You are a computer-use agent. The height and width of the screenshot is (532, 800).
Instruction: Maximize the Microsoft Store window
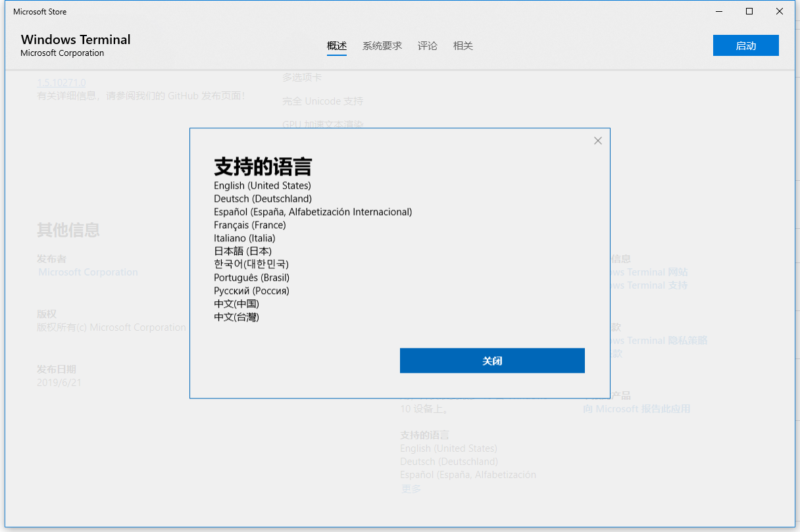[x=749, y=11]
